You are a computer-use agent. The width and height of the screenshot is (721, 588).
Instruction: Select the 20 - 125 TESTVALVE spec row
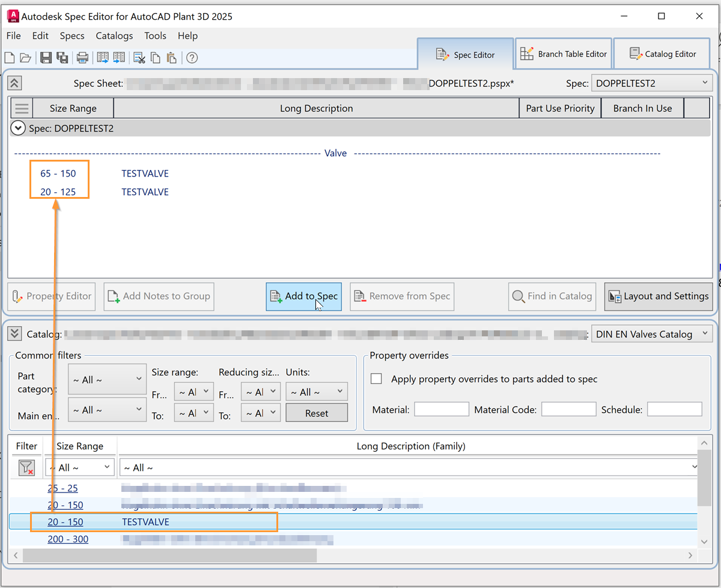[x=360, y=192]
